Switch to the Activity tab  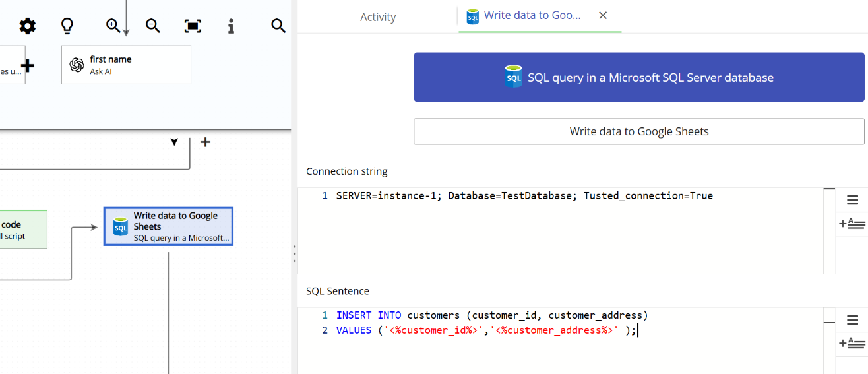(378, 17)
